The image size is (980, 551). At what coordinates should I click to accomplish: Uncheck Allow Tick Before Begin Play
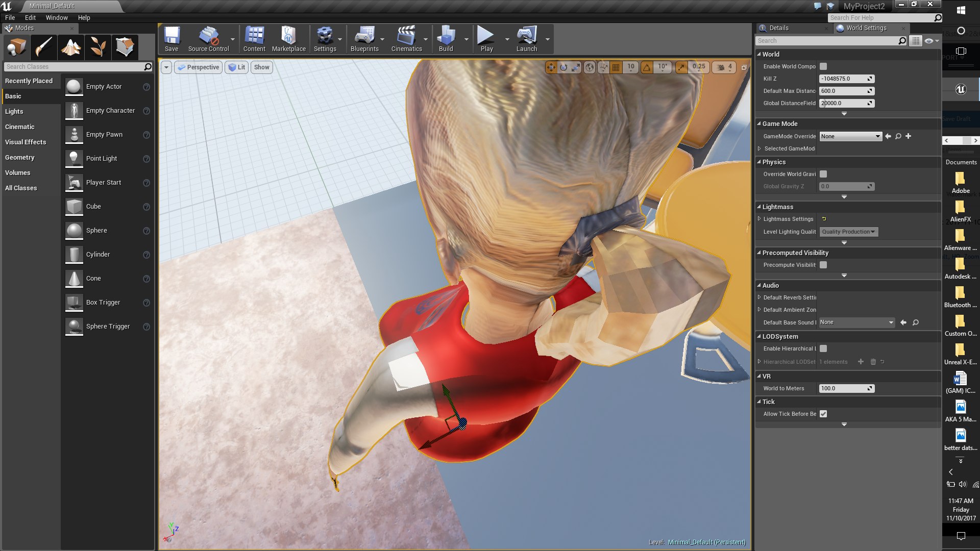(823, 414)
